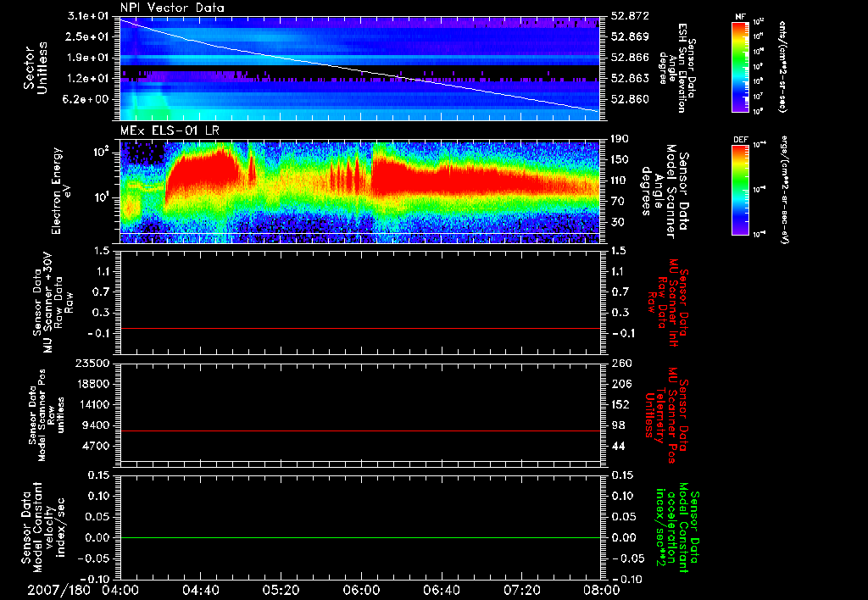Screen dimensions: 868x600
Task: Click the '14100' scanner position tick value
Action: pos(93,404)
